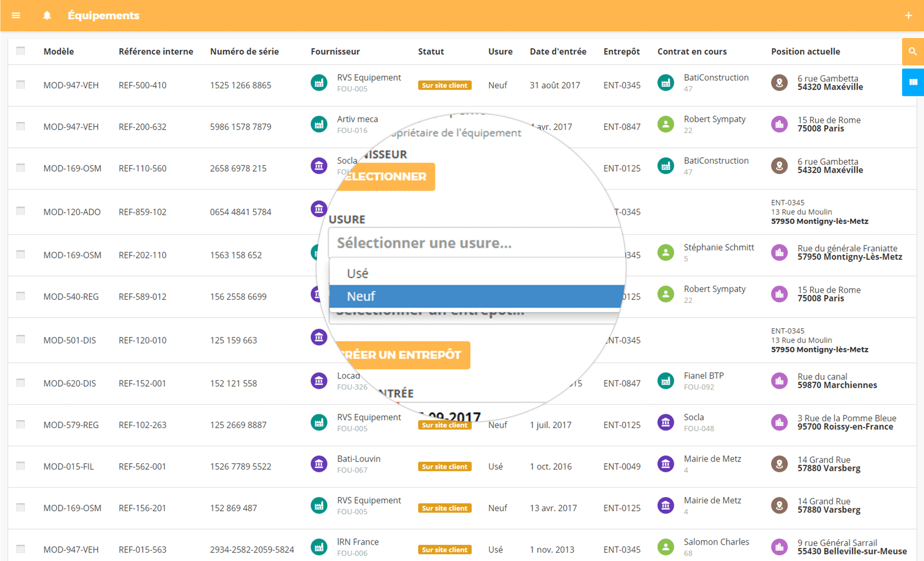Click serial number 2934-2582-2059-5824
The height and width of the screenshot is (561, 924).
pyautogui.click(x=252, y=550)
